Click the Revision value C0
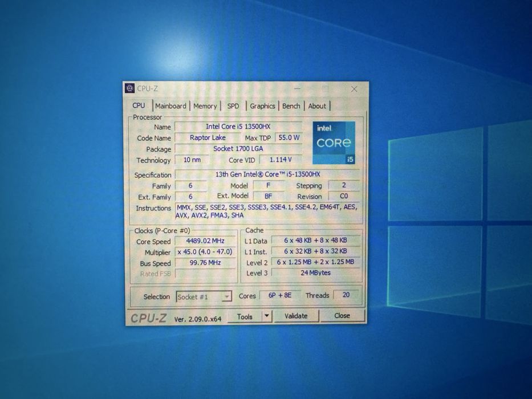The width and height of the screenshot is (532, 399). 344,196
